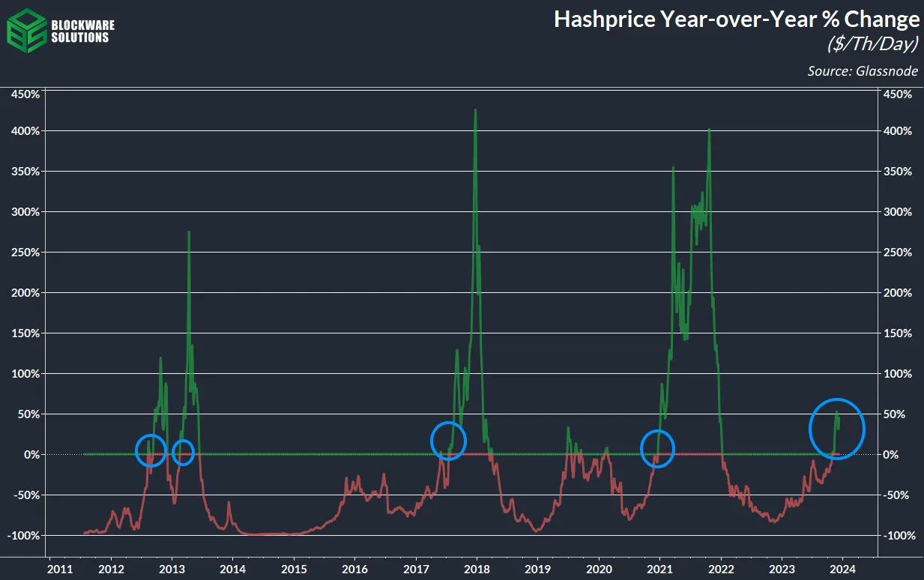This screenshot has width=924, height=580.
Task: Click the blue circle in late 2012
Action: pos(151,450)
